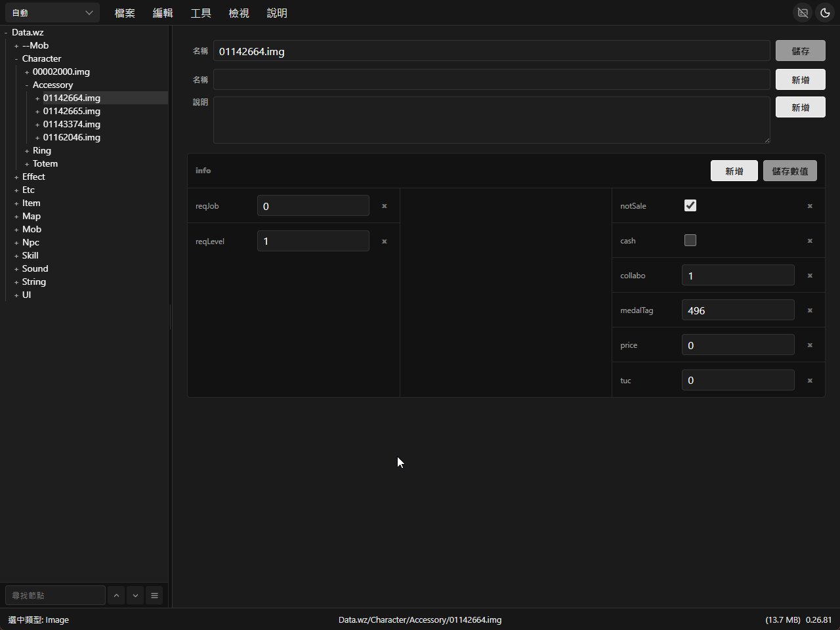
Task: Collapse the Character tree node
Action: 16,59
